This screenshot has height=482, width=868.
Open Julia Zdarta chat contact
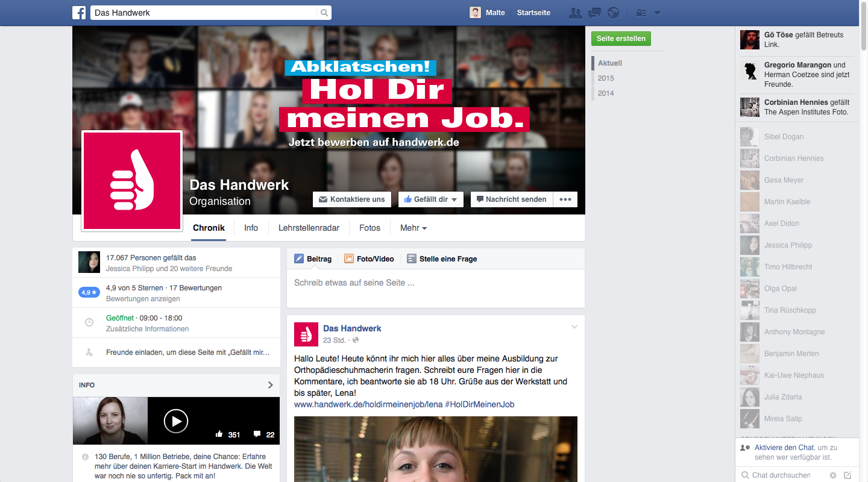tap(797, 397)
